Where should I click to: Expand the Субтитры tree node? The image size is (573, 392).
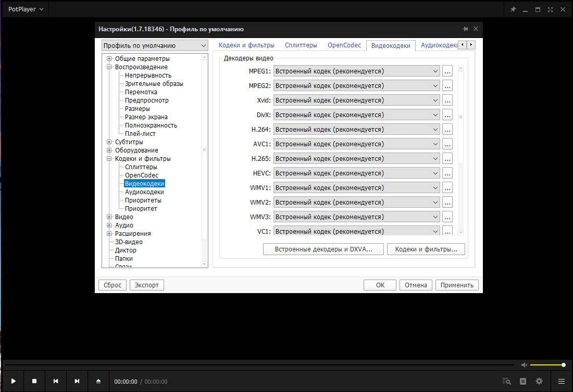109,142
